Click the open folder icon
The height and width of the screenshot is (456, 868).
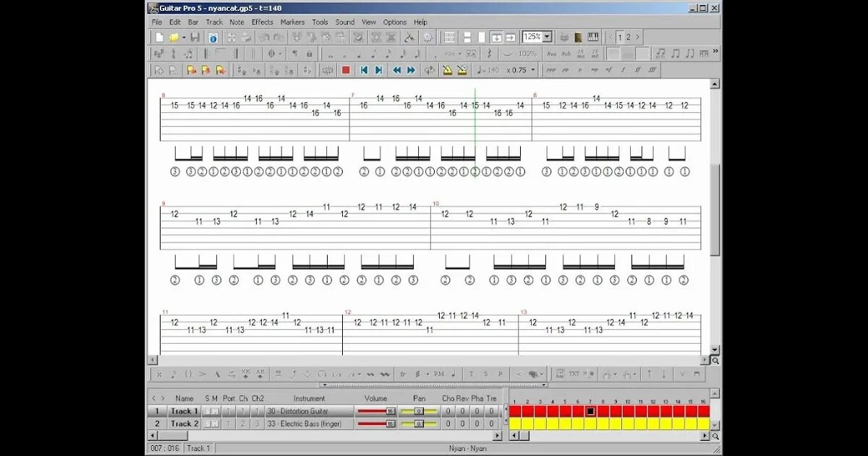click(174, 37)
